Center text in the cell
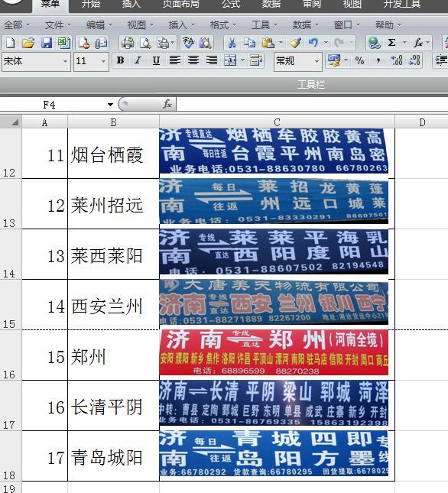Image resolution: width=448 pixels, height=493 pixels. click(193, 60)
